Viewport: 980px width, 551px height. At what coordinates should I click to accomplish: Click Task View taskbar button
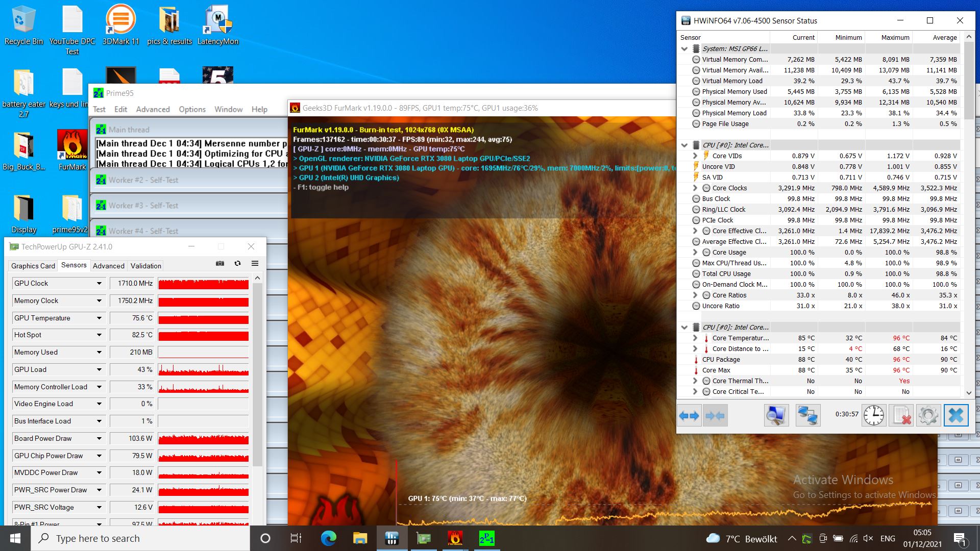click(x=296, y=538)
